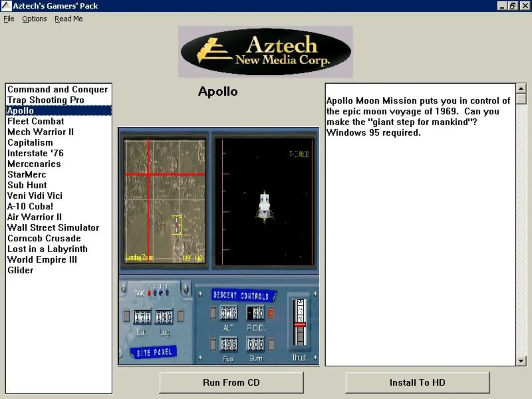Restore down the Gamers' Pack window
The image size is (532, 399).
coord(513,6)
